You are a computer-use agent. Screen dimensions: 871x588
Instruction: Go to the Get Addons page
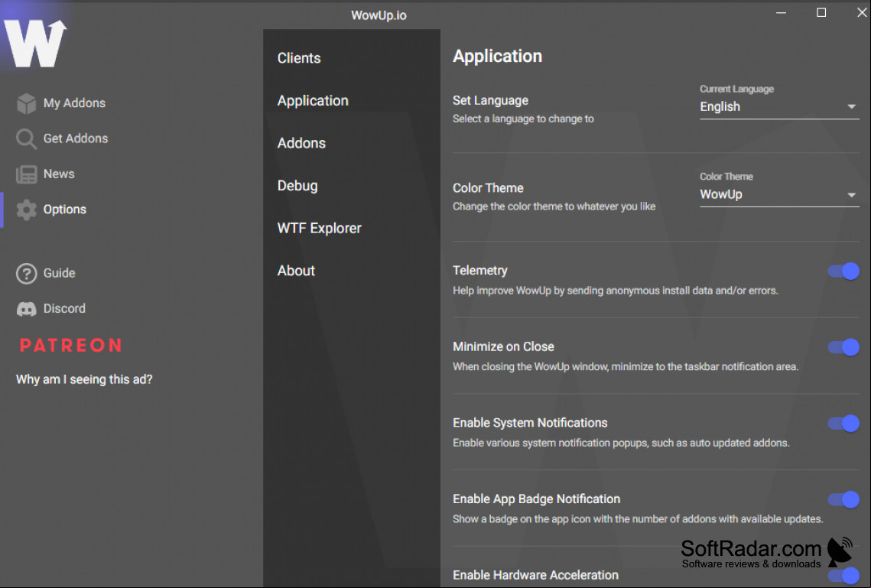click(76, 139)
